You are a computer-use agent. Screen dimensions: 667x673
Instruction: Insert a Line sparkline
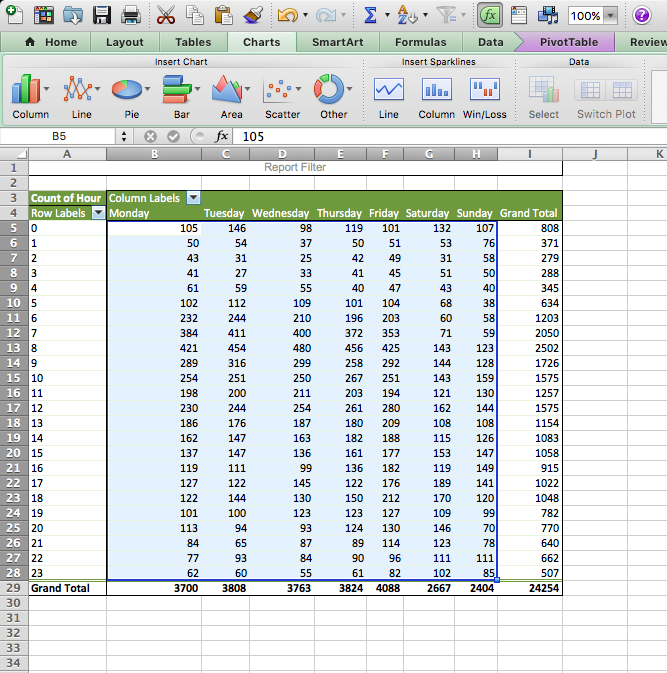click(x=388, y=96)
